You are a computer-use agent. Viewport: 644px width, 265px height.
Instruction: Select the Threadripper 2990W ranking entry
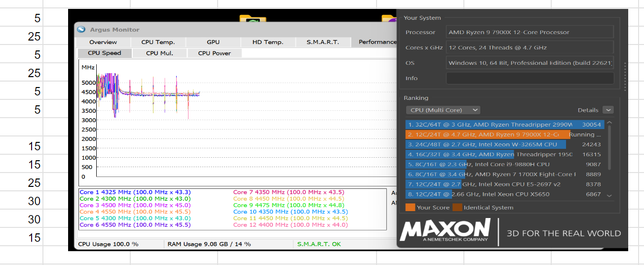click(504, 125)
